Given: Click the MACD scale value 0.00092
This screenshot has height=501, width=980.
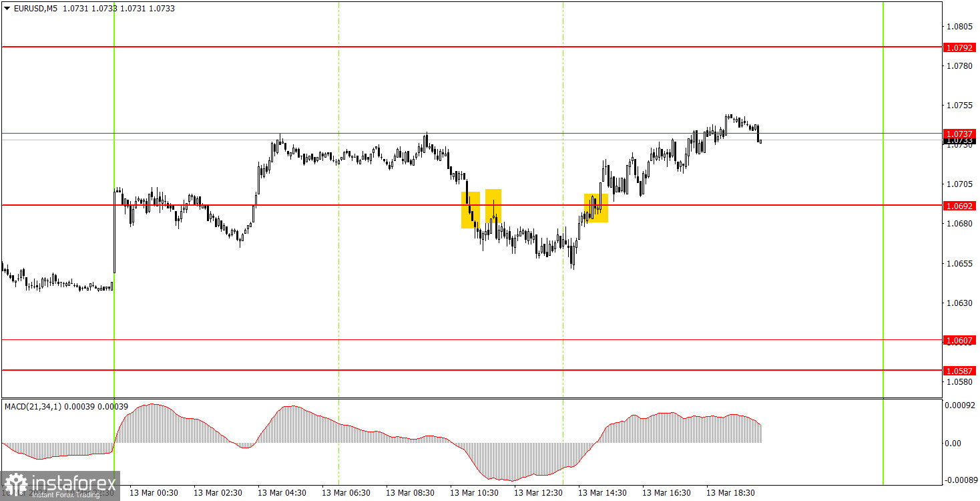Looking at the screenshot, I should click(961, 405).
